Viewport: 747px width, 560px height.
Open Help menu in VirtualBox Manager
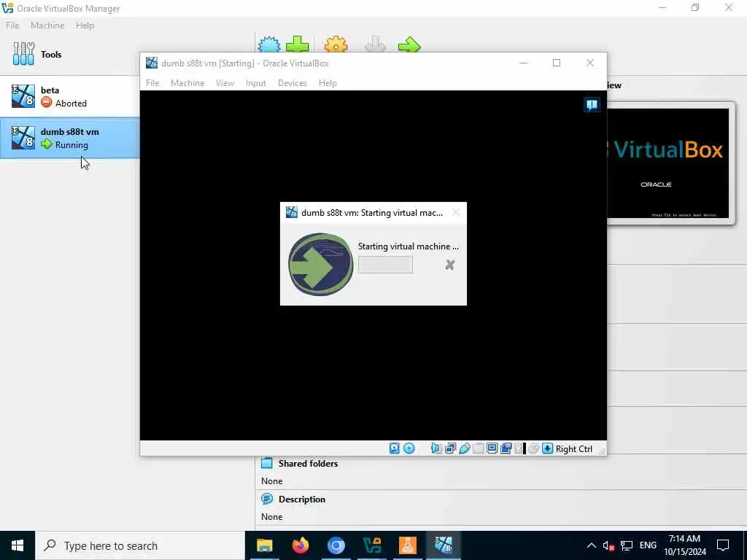(85, 26)
